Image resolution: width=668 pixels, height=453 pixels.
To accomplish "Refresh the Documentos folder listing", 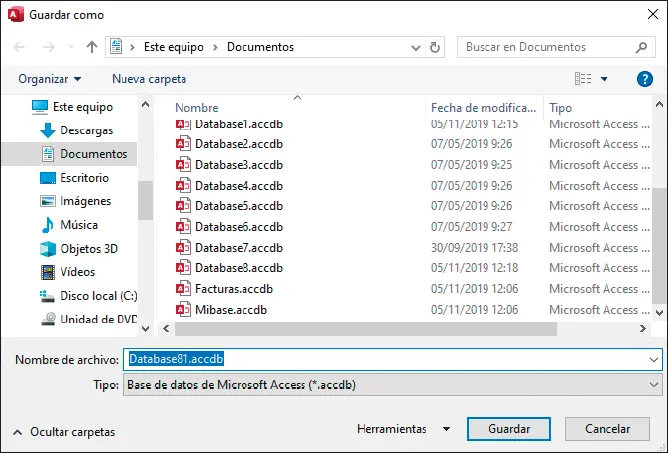I will (435, 47).
